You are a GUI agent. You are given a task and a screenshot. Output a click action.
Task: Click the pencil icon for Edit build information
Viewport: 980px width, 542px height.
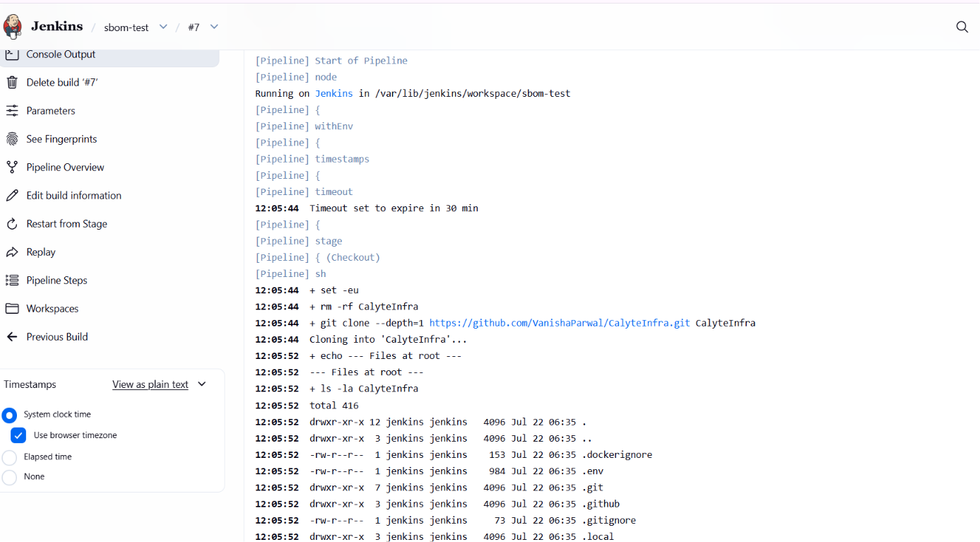pyautogui.click(x=12, y=196)
